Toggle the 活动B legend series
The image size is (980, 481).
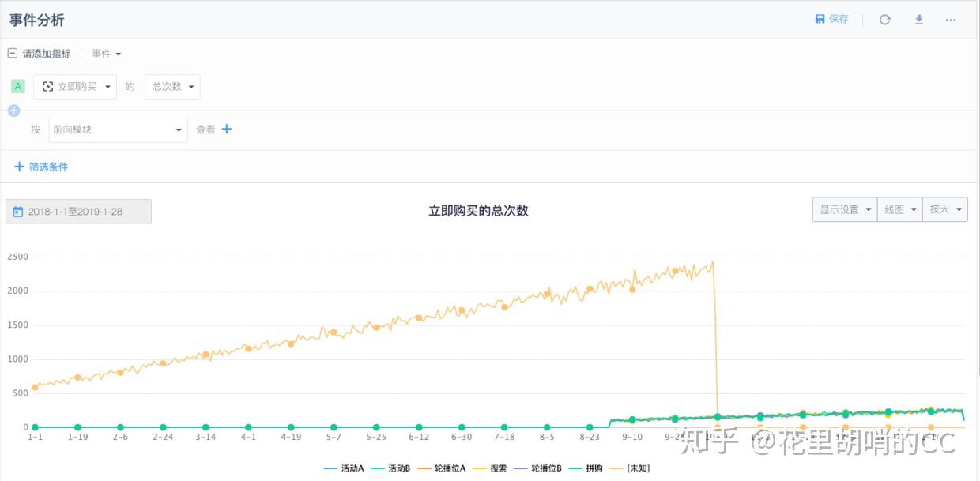pyautogui.click(x=390, y=468)
